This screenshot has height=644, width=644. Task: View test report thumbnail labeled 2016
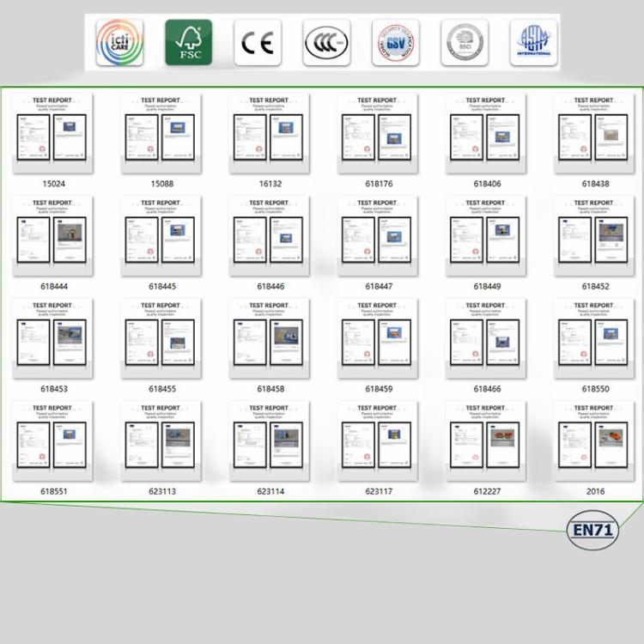(x=594, y=441)
